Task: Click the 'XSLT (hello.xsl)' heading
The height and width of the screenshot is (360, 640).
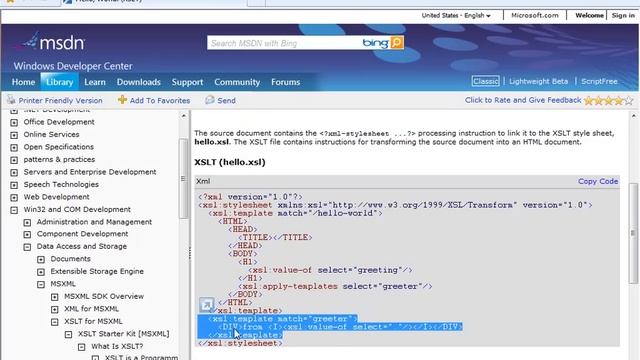Action: [230, 162]
